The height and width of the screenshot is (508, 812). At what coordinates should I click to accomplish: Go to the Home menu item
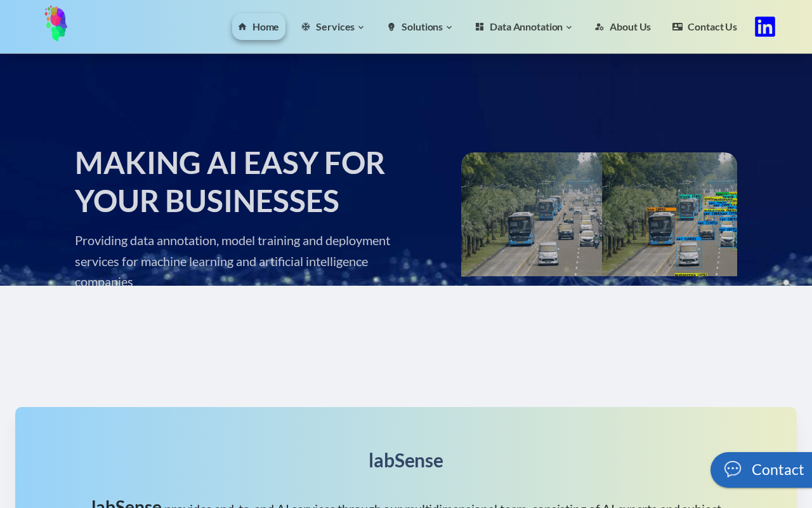click(259, 27)
